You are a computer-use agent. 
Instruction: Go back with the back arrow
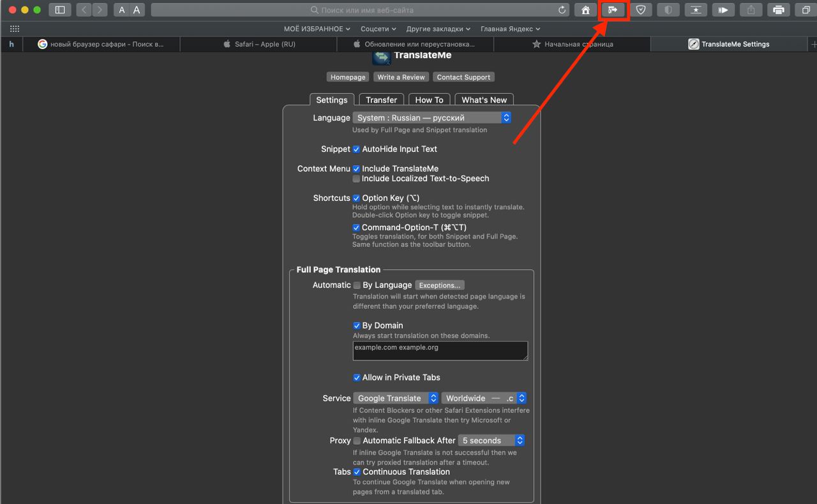(x=85, y=10)
